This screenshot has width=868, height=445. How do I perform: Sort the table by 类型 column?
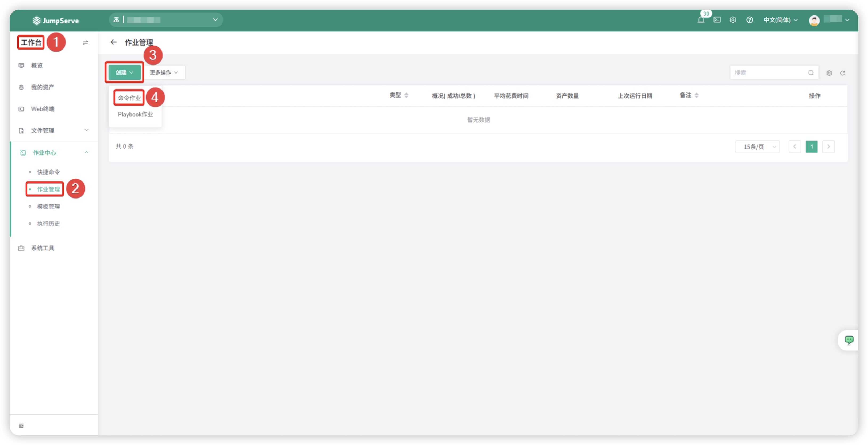(x=406, y=95)
